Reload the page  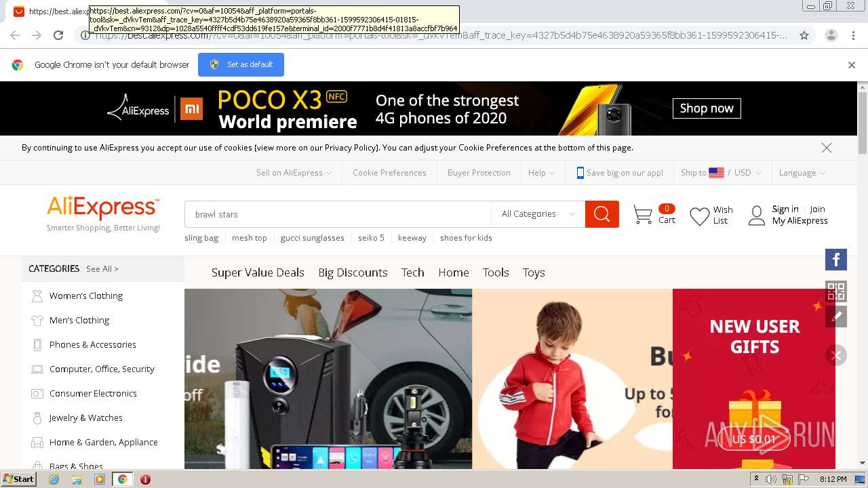(x=58, y=35)
